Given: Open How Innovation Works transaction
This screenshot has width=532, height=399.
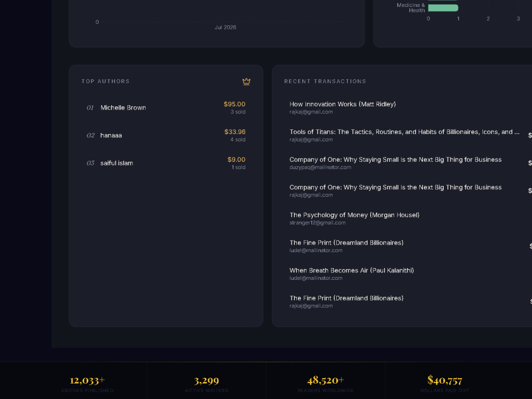Looking at the screenshot, I should [x=343, y=104].
